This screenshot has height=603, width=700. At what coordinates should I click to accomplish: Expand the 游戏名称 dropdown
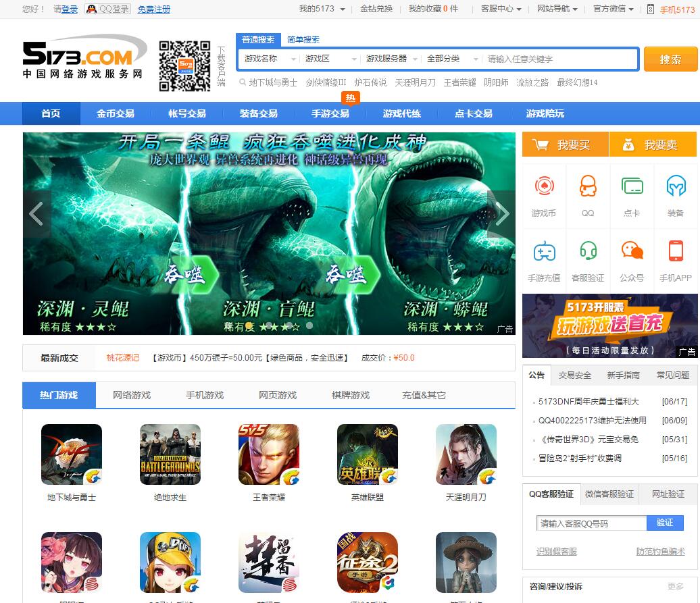(270, 59)
